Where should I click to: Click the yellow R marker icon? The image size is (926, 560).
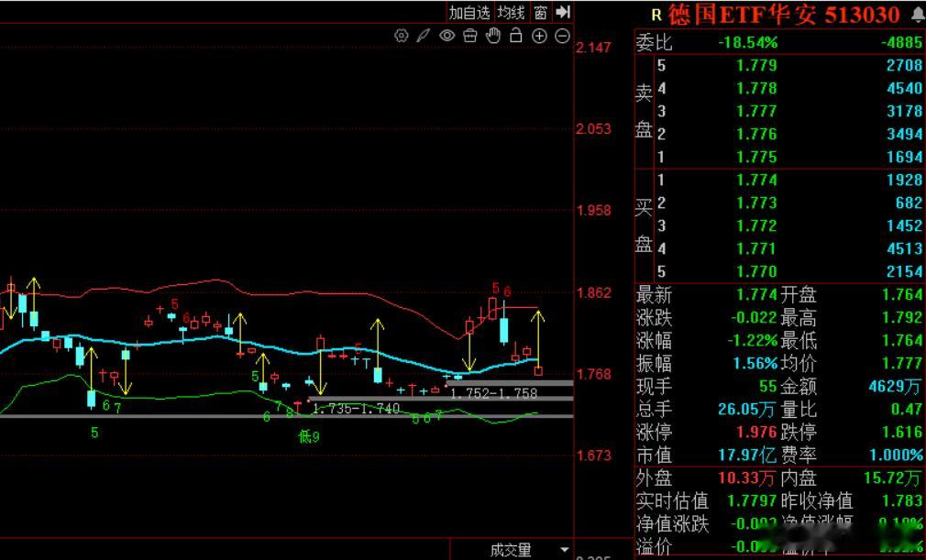click(656, 16)
